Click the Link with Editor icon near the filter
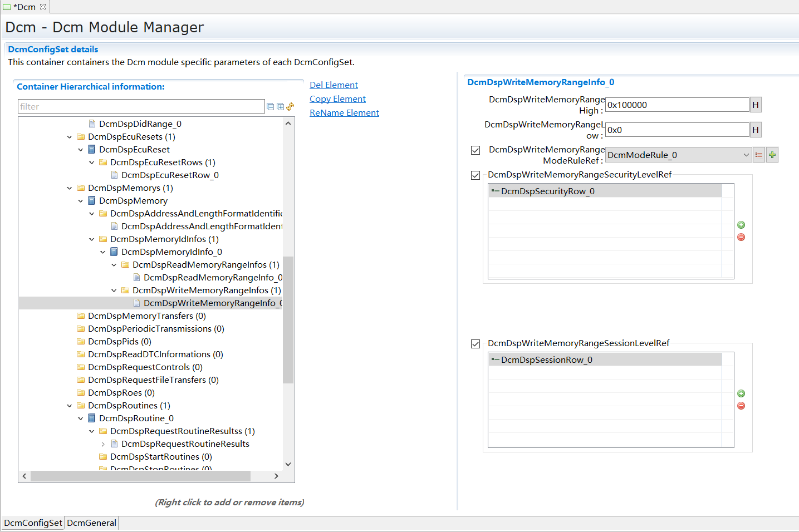Viewport: 799px width, 532px height. [290, 106]
